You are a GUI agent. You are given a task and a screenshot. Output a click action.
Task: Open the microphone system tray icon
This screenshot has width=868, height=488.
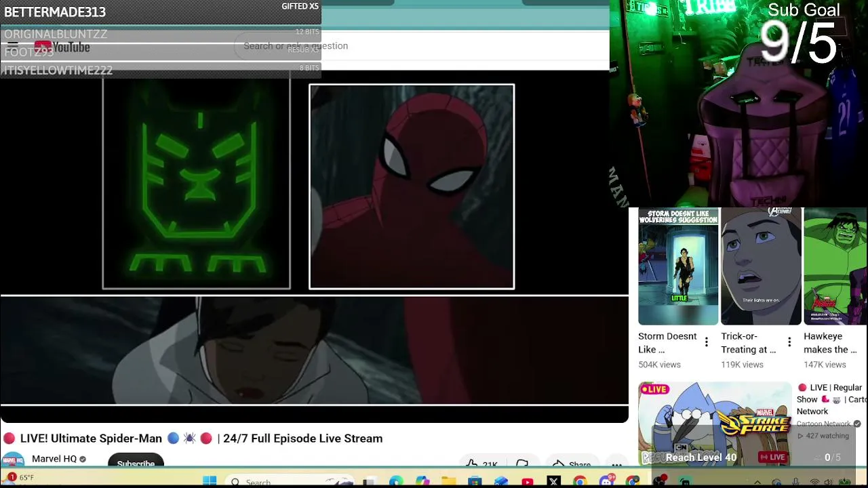click(x=795, y=482)
